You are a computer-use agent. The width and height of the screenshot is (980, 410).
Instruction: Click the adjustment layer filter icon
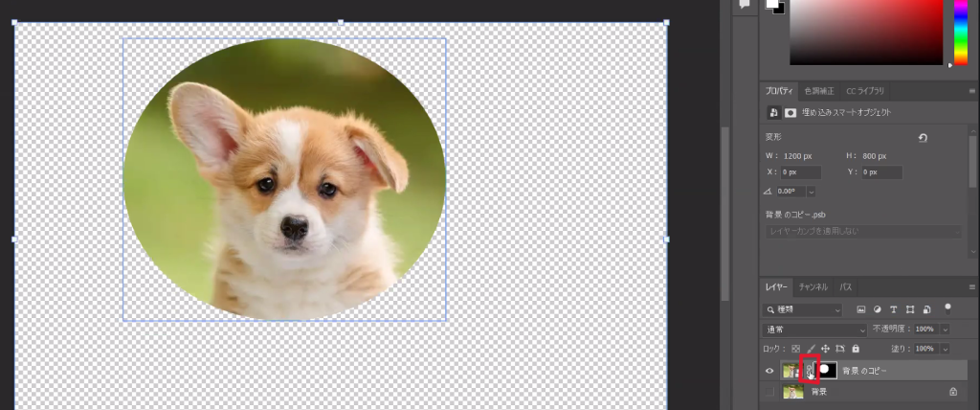click(878, 310)
